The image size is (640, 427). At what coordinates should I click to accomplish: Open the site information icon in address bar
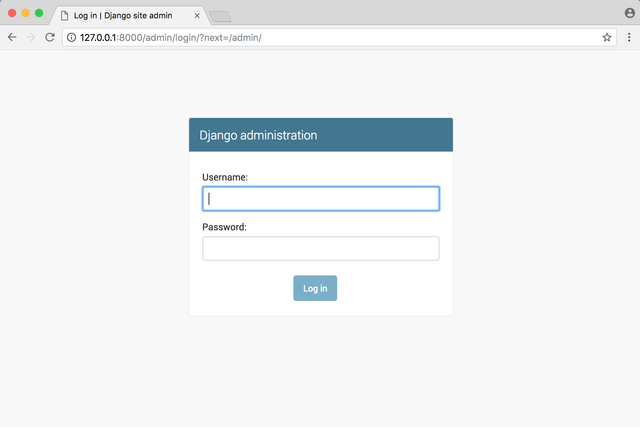(x=71, y=38)
